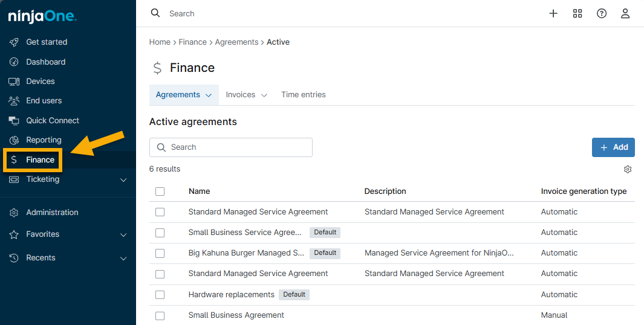Expand the Favorites section chevron
Screen dimensions: 644x325
pyautogui.click(x=123, y=234)
